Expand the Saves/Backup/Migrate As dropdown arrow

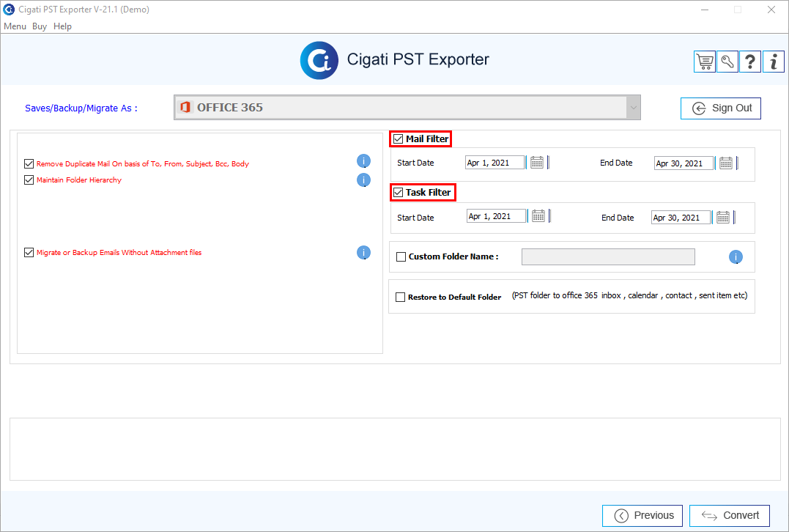pos(633,107)
